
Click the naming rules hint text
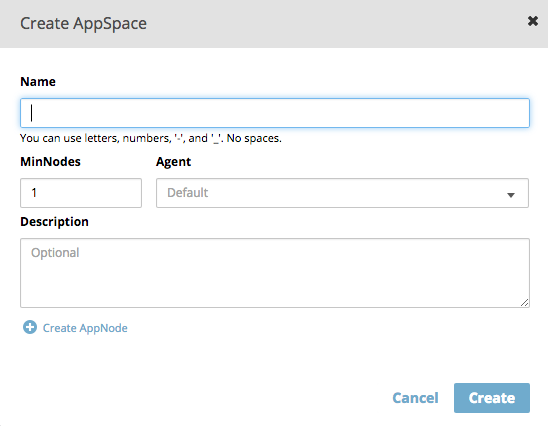pos(151,138)
